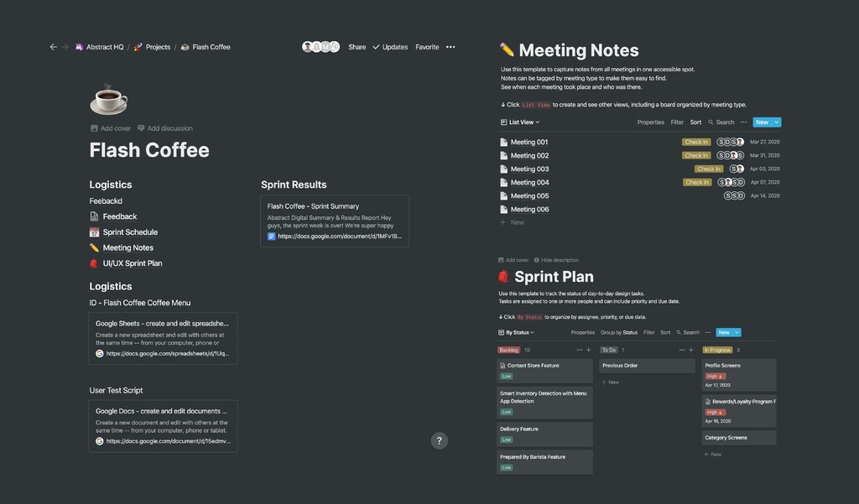The width and height of the screenshot is (859, 504).
Task: Go forward with the right arrow
Action: pyautogui.click(x=65, y=47)
